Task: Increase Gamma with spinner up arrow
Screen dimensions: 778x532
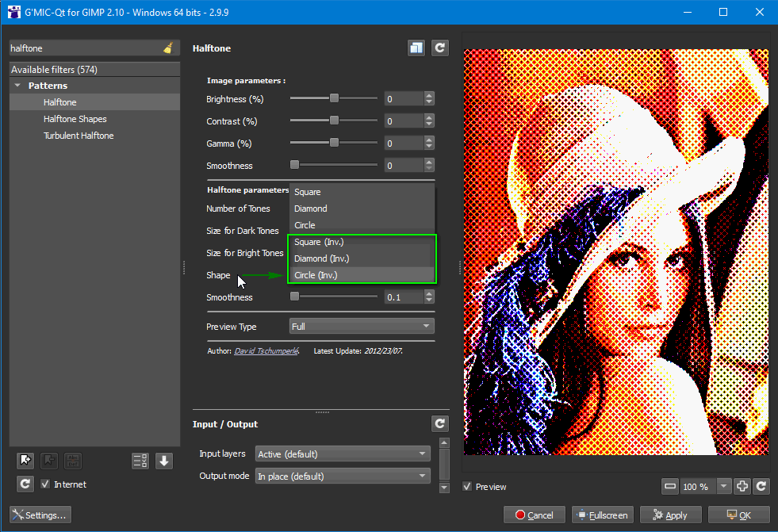Action: coord(429,140)
